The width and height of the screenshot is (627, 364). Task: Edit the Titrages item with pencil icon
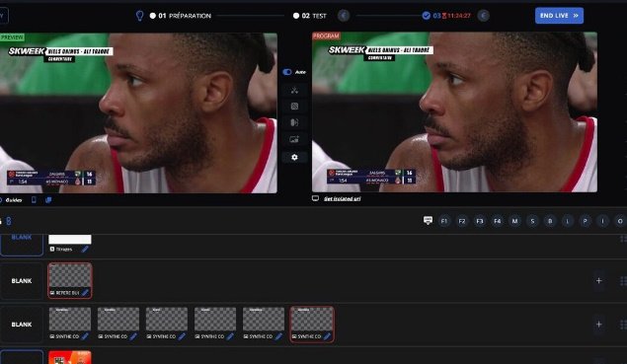[85, 250]
